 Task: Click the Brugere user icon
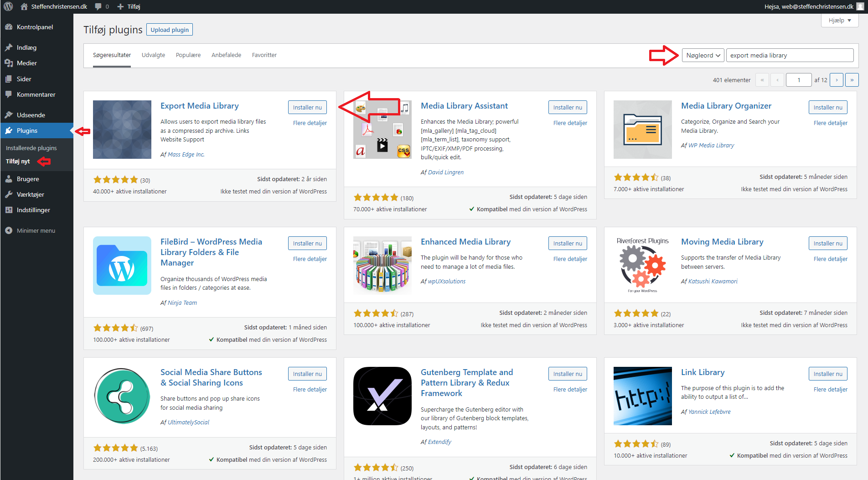(x=9, y=179)
